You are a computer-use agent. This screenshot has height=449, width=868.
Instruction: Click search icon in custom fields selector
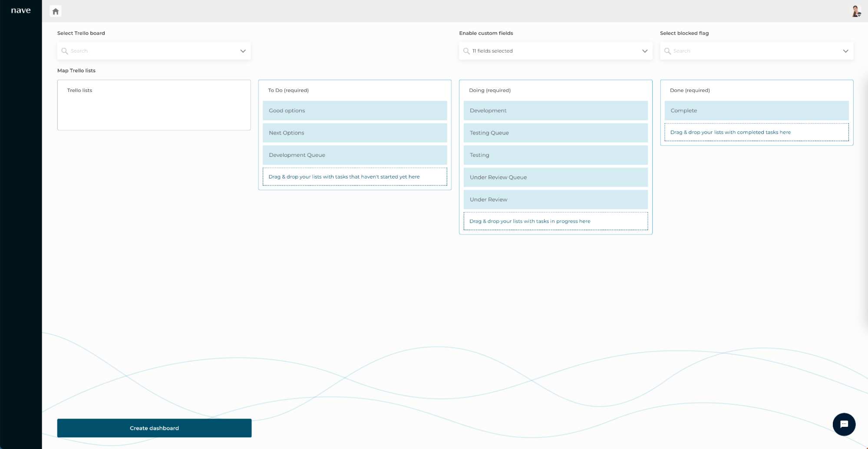[466, 51]
